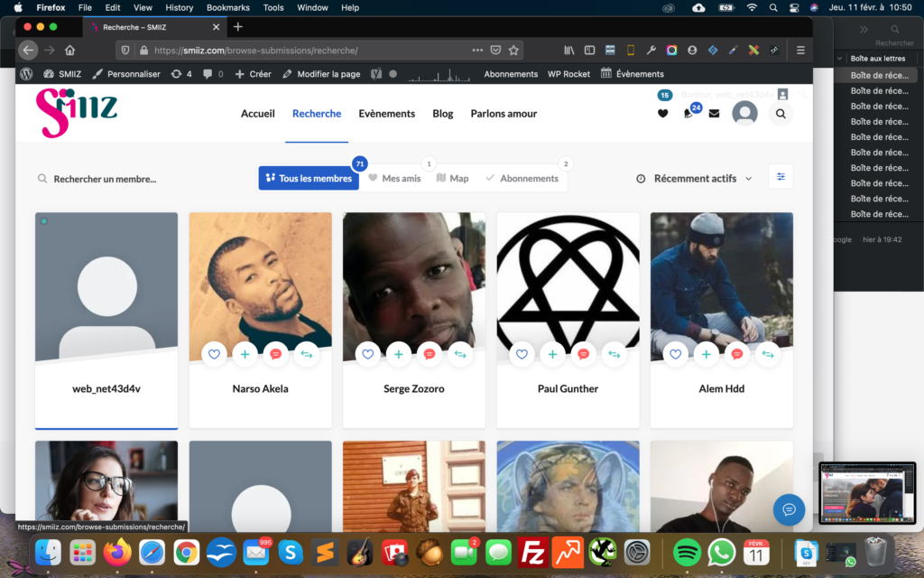
Task: Open favorites heart icon in site header
Action: coord(663,114)
